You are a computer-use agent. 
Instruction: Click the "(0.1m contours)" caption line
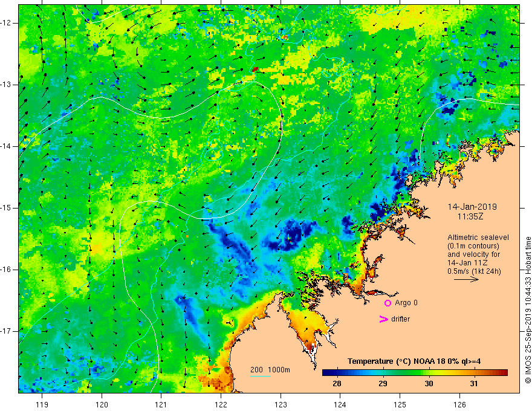tap(473, 246)
